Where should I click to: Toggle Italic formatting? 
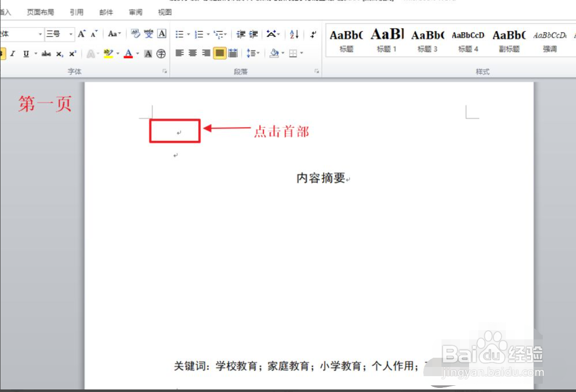point(13,54)
